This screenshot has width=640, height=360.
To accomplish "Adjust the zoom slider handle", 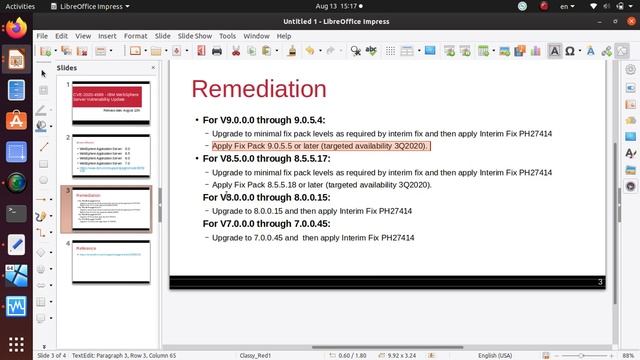I will 581,356.
